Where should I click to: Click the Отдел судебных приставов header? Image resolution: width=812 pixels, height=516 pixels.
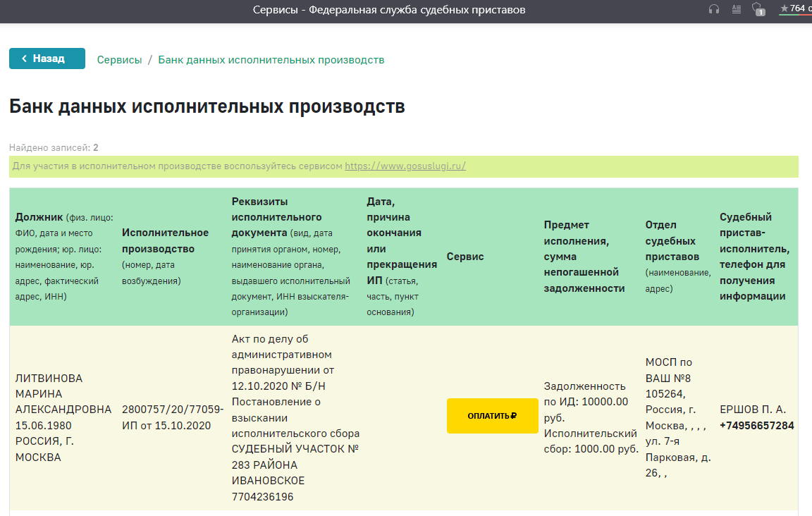tap(678, 257)
